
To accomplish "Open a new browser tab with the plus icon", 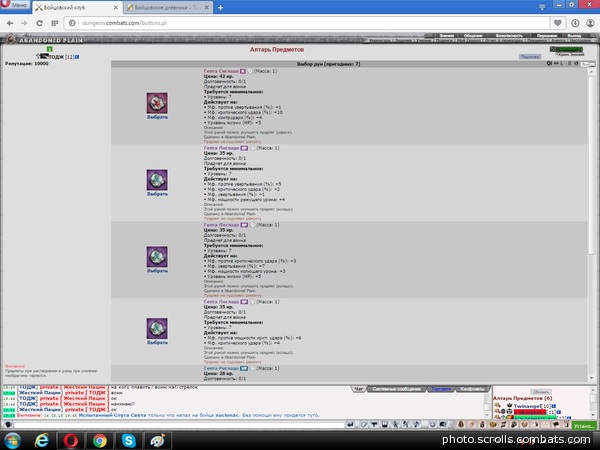I will click(220, 7).
